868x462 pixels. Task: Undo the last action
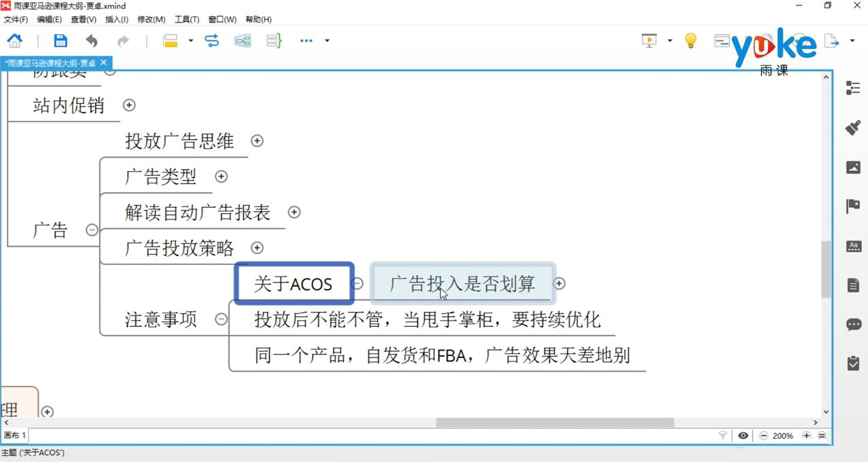pos(91,41)
